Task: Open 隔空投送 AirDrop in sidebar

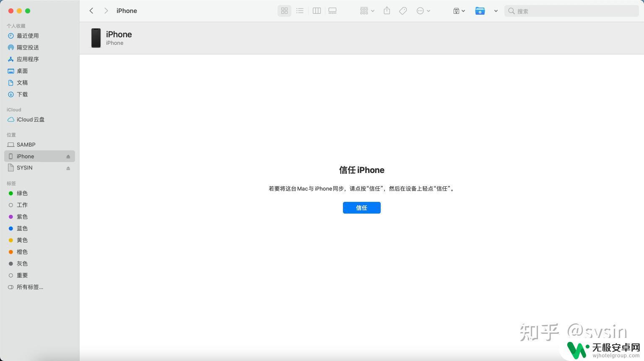Action: point(39,48)
